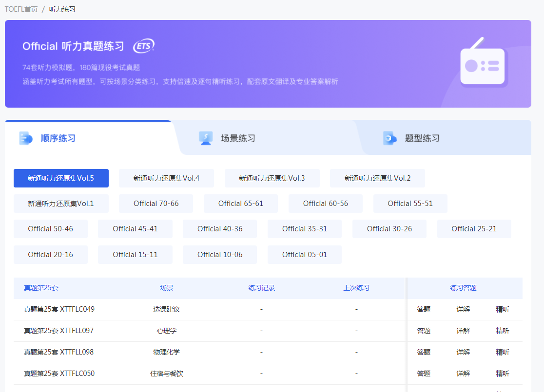Choose Official 10-06 set
Viewport: 544px width, 392px height.
220,254
